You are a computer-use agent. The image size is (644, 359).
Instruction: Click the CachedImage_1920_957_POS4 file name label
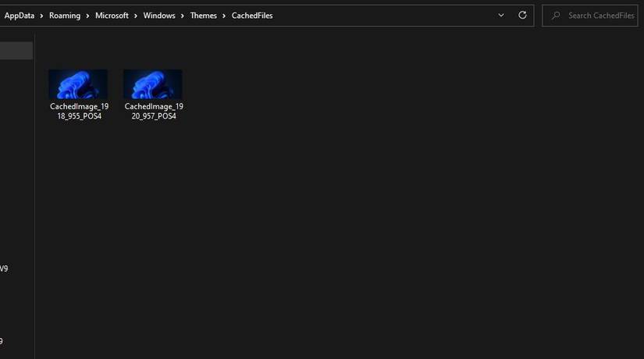(x=154, y=111)
